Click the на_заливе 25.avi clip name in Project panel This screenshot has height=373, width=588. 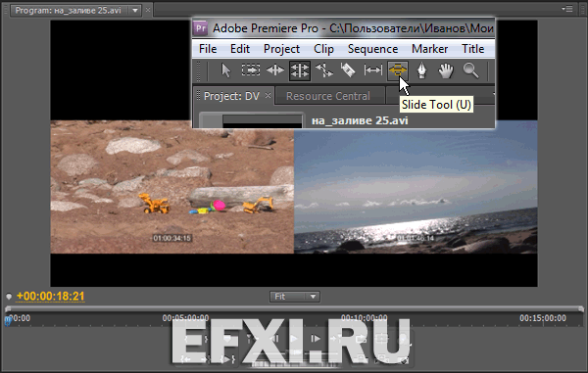[360, 120]
